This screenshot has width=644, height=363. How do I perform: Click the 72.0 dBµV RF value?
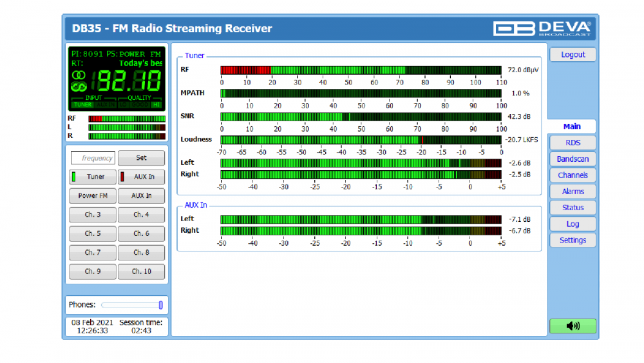click(523, 70)
